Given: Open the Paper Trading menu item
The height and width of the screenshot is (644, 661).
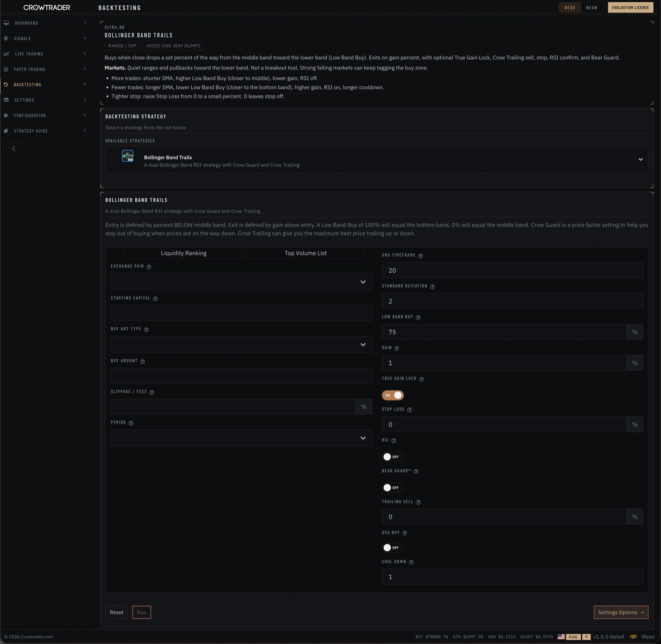Looking at the screenshot, I should pyautogui.click(x=45, y=69).
